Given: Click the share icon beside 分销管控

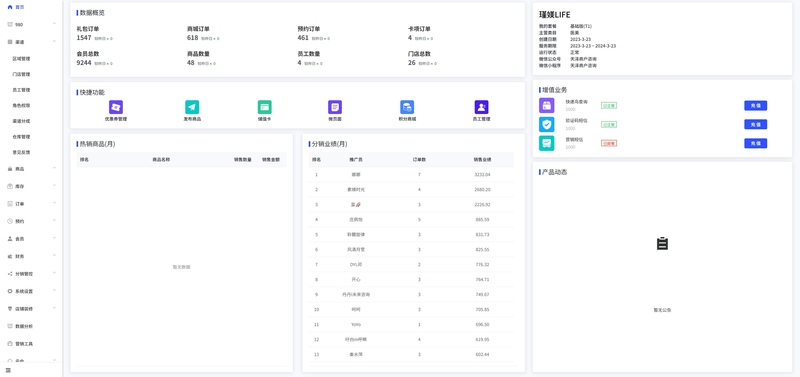Looking at the screenshot, I should click(10, 274).
